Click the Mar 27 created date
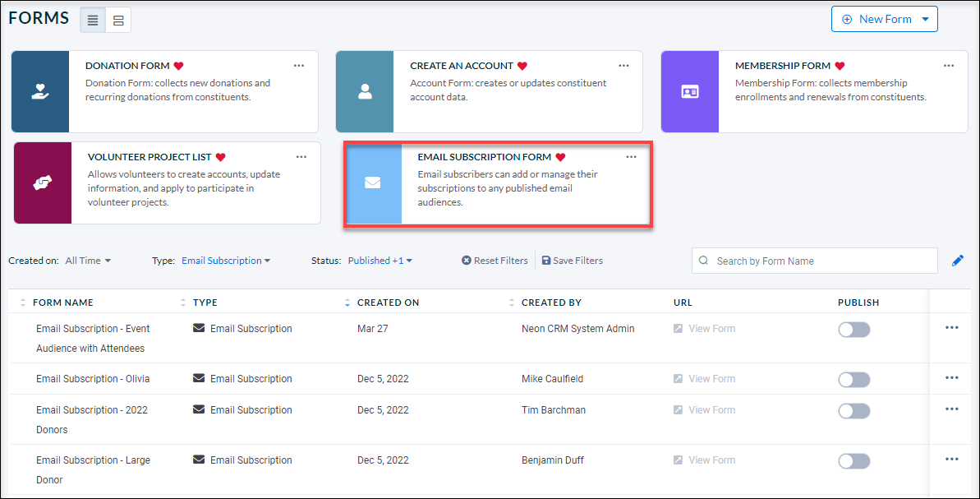Image resolution: width=980 pixels, height=499 pixels. (x=372, y=328)
